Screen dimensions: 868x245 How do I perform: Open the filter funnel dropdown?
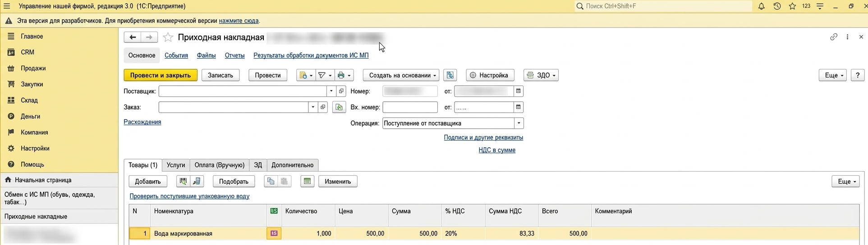point(325,75)
